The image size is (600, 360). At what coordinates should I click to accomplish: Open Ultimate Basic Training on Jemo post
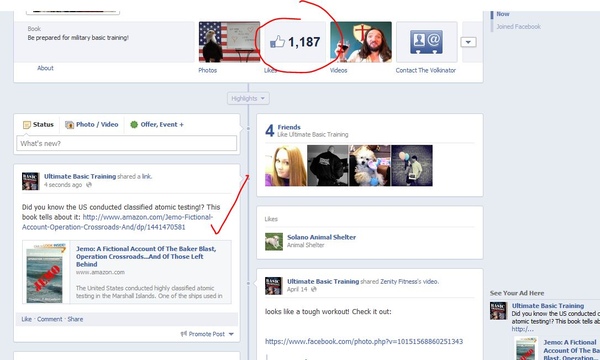80,176
